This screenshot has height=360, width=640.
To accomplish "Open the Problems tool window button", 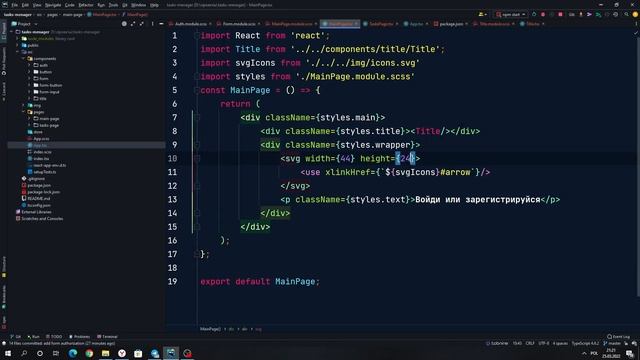I will point(79,336).
